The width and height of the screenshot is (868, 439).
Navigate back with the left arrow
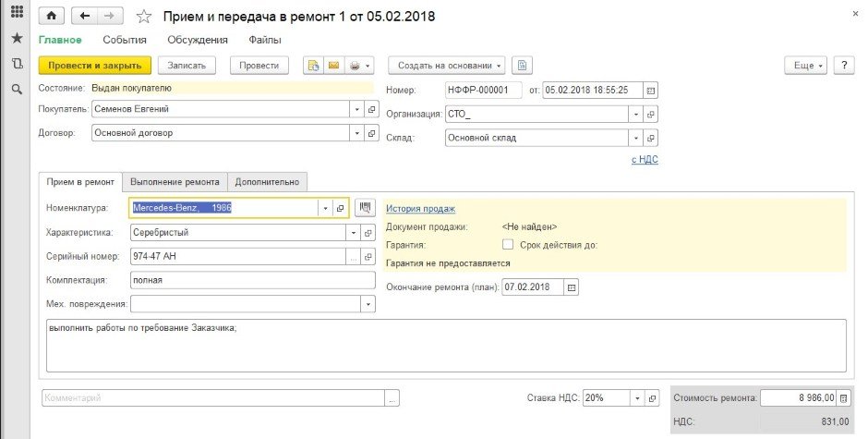pos(85,16)
